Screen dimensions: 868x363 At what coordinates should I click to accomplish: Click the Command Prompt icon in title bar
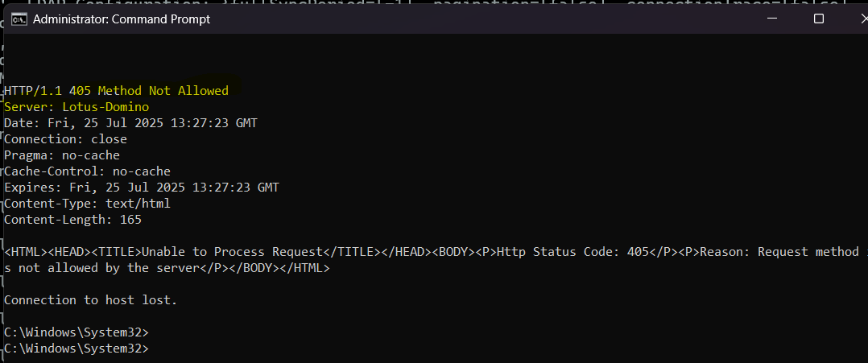[19, 19]
